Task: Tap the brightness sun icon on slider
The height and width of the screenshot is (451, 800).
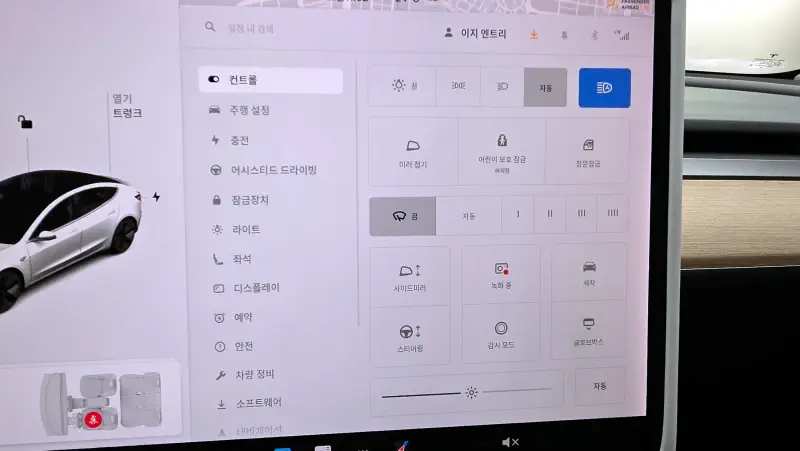Action: 471,392
